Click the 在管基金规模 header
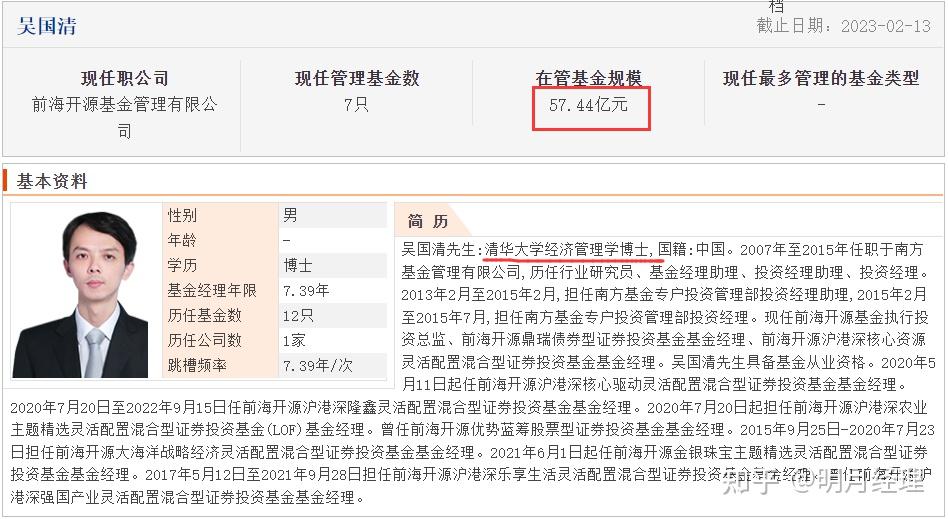 [x=588, y=78]
